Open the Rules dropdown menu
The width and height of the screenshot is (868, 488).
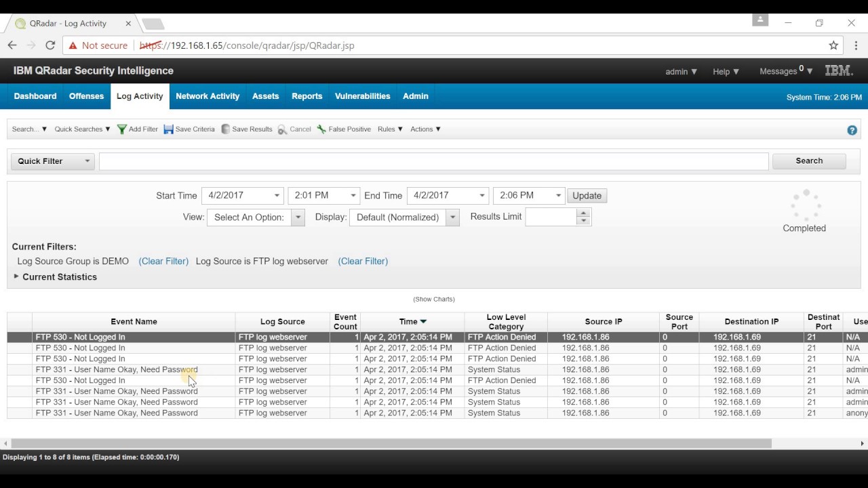[391, 129]
